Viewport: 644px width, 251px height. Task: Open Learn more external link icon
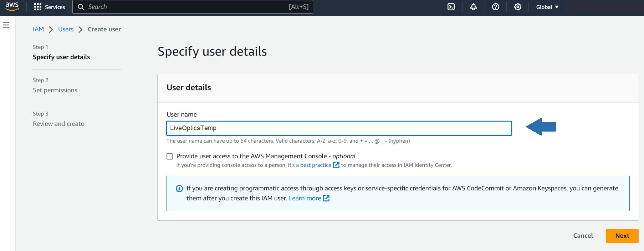pos(326,198)
